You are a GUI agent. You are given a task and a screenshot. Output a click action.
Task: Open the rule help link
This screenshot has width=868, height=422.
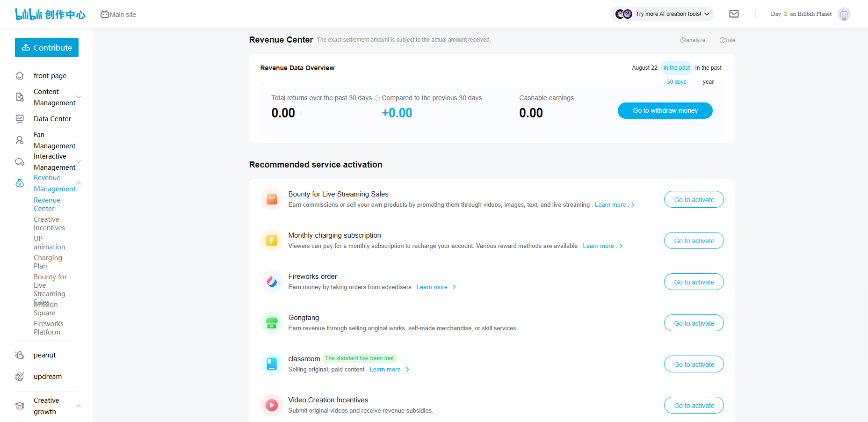pos(727,40)
